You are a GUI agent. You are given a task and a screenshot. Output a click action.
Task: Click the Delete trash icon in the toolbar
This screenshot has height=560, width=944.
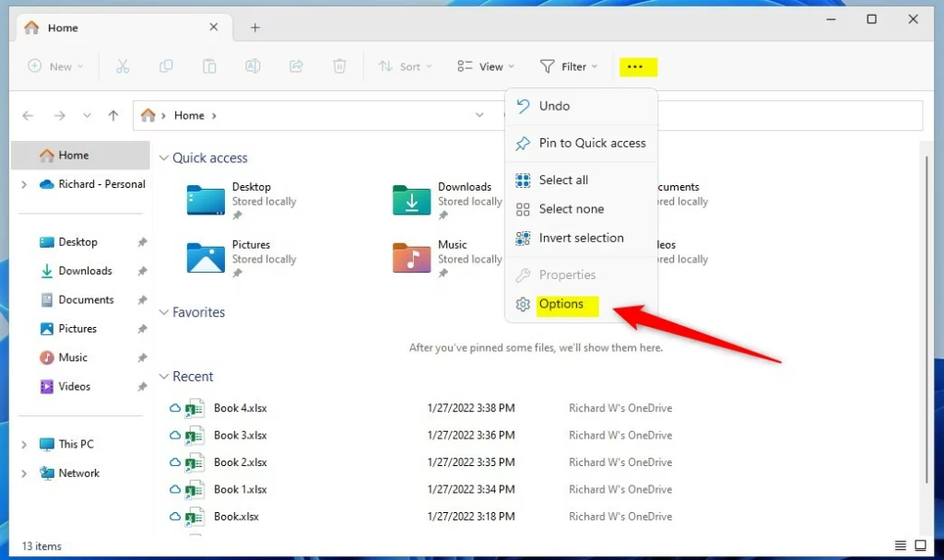(x=339, y=66)
